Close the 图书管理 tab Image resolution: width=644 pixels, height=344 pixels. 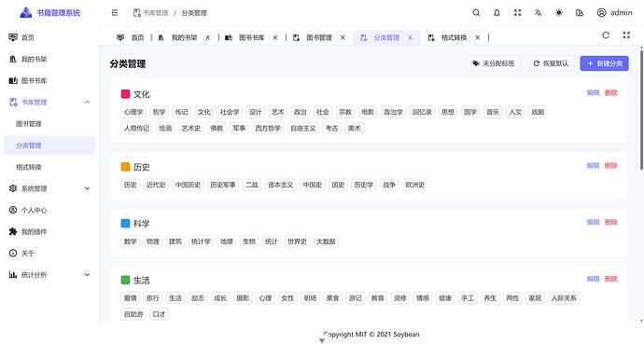[343, 37]
